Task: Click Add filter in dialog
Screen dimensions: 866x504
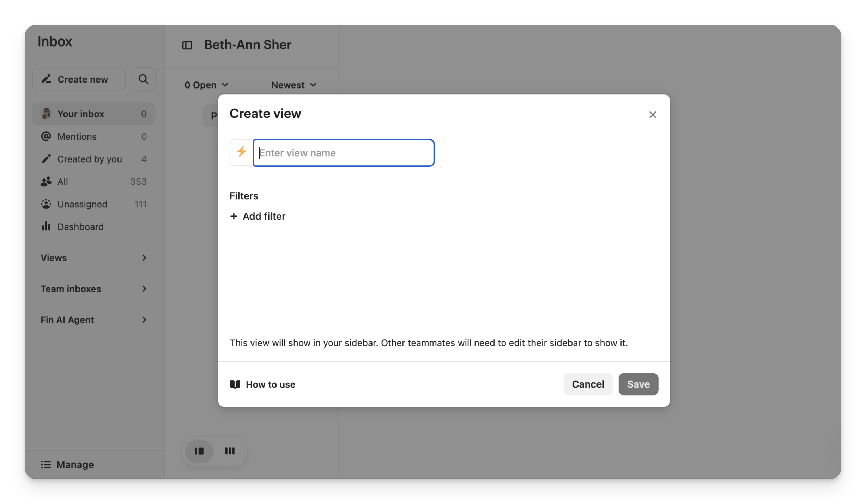Action: pos(258,216)
